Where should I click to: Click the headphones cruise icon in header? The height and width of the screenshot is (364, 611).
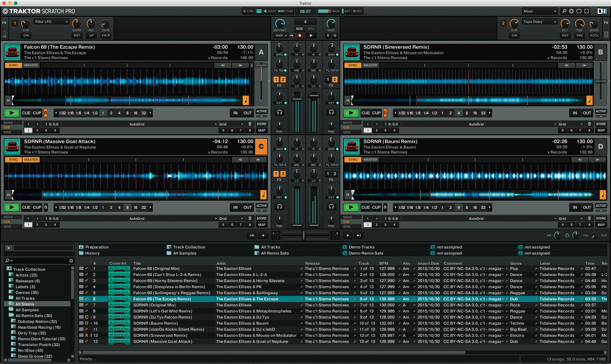click(x=579, y=11)
